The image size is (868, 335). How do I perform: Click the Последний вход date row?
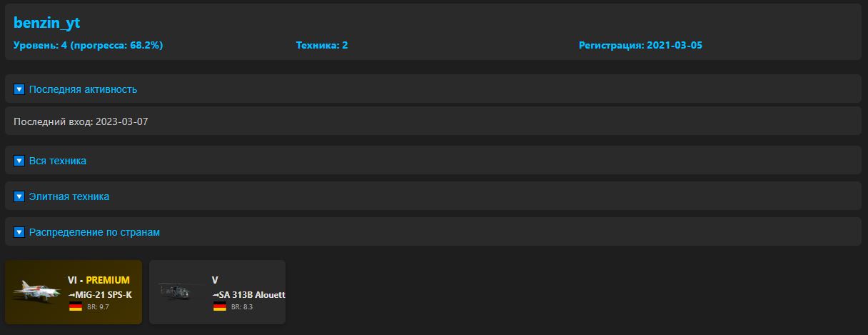(81, 121)
